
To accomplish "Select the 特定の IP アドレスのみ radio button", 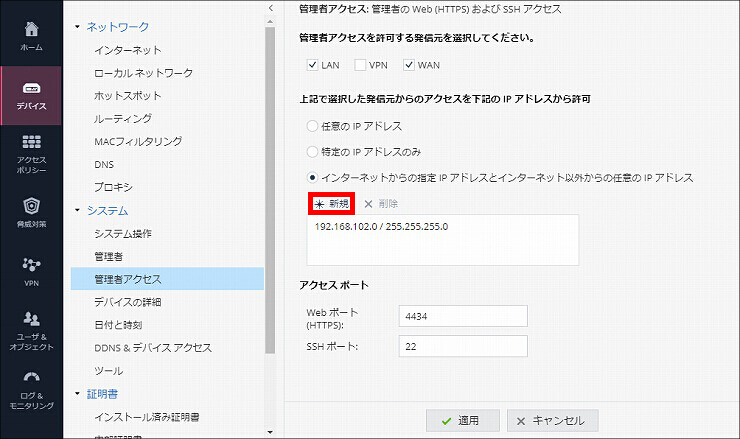I will click(312, 152).
